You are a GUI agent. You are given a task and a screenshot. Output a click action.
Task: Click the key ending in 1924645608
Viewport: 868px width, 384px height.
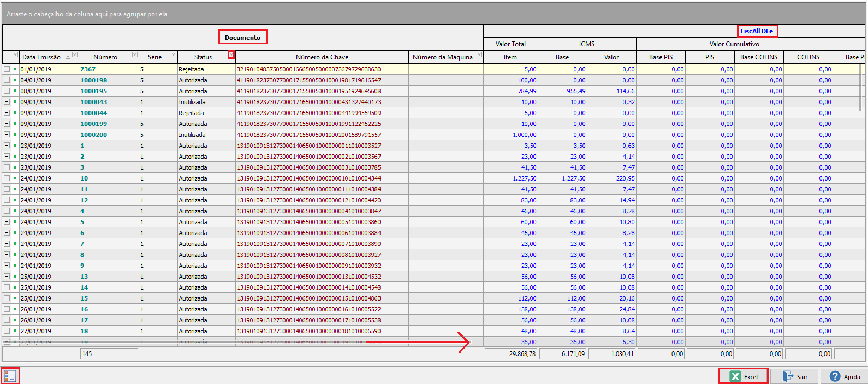click(322, 91)
